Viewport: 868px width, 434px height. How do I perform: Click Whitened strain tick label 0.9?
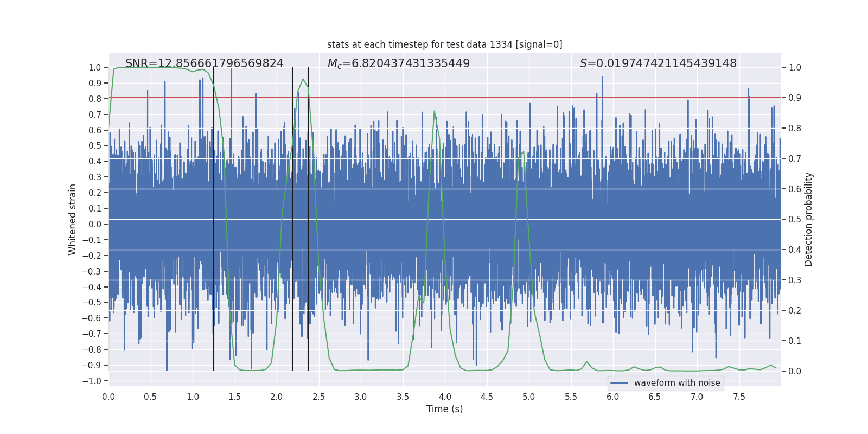95,83
